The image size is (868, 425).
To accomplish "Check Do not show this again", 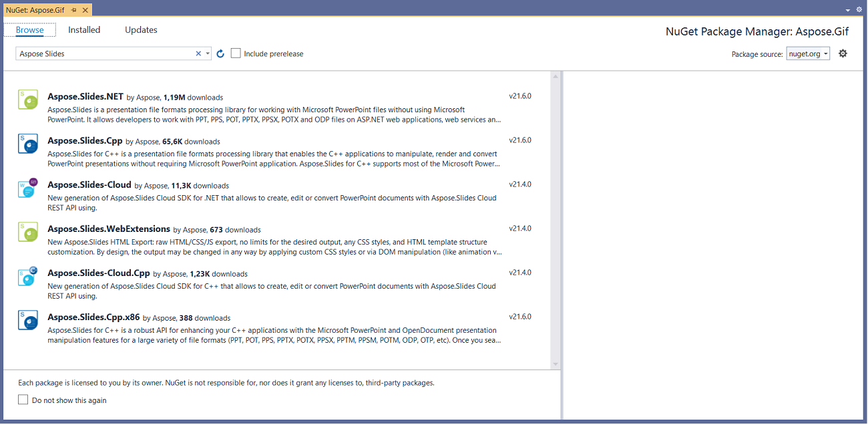I will (23, 399).
